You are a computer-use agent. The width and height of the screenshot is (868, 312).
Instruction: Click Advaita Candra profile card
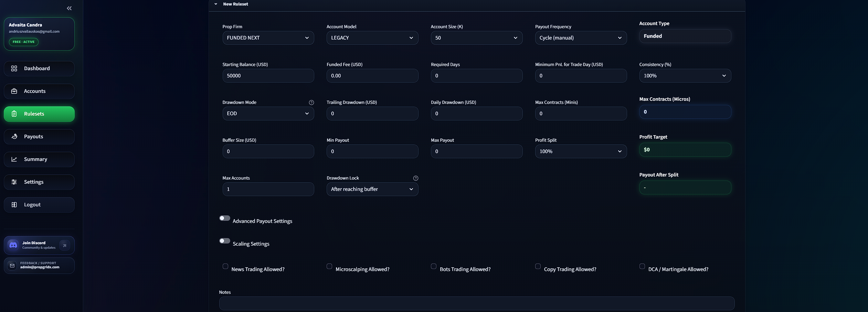click(39, 34)
